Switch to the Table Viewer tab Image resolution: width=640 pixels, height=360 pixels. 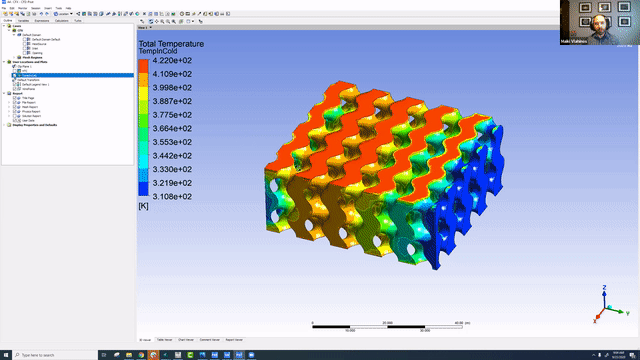click(164, 340)
